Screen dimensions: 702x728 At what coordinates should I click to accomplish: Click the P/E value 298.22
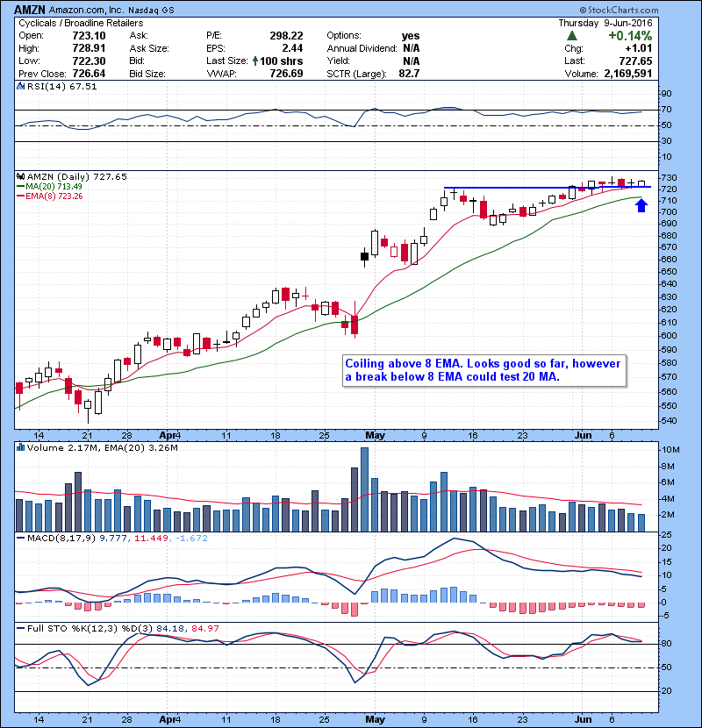click(286, 36)
